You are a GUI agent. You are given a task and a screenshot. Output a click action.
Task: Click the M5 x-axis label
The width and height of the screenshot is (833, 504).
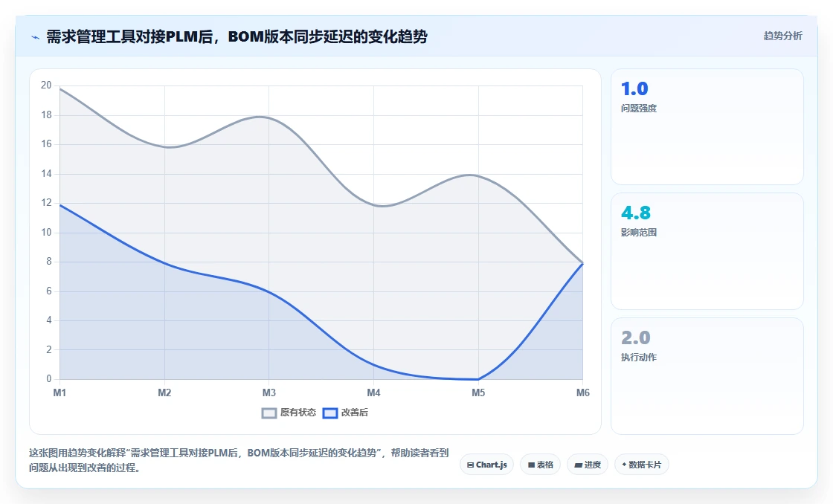[x=478, y=393]
